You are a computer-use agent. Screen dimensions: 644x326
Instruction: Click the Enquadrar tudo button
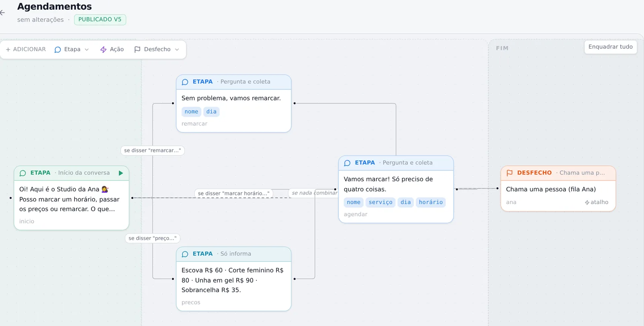[x=611, y=47]
